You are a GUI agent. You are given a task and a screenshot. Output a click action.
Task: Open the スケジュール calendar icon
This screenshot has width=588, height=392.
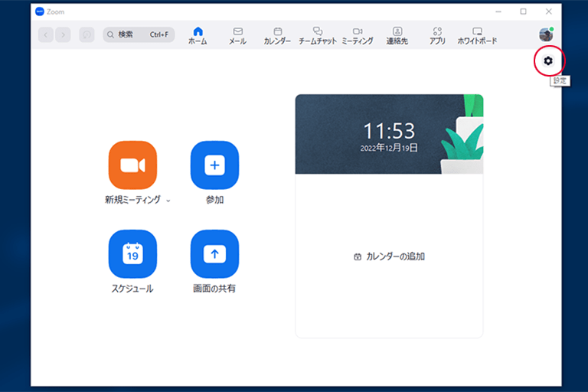pyautogui.click(x=132, y=254)
